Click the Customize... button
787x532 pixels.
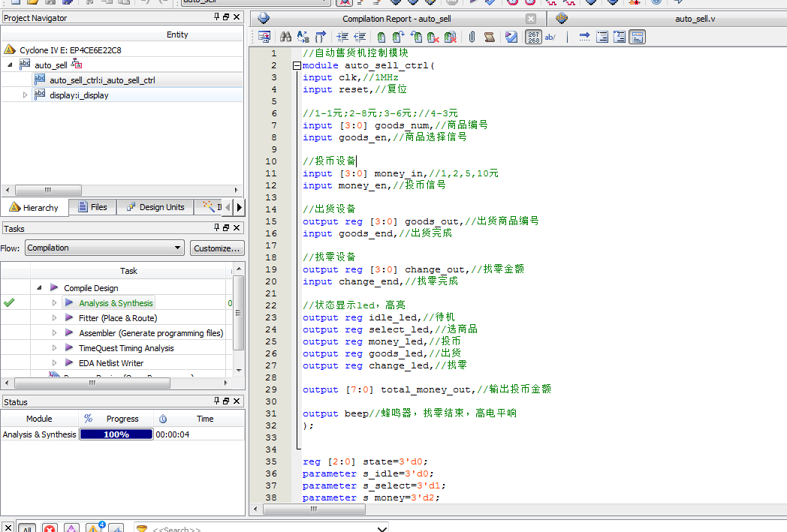(217, 248)
